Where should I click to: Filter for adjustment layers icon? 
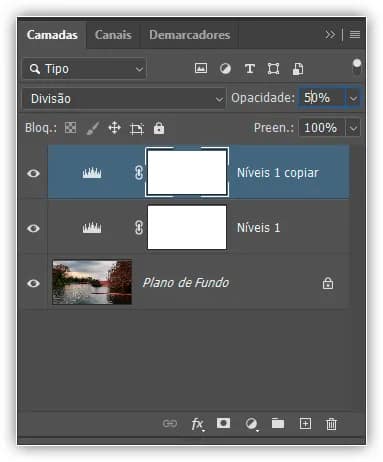pos(225,69)
